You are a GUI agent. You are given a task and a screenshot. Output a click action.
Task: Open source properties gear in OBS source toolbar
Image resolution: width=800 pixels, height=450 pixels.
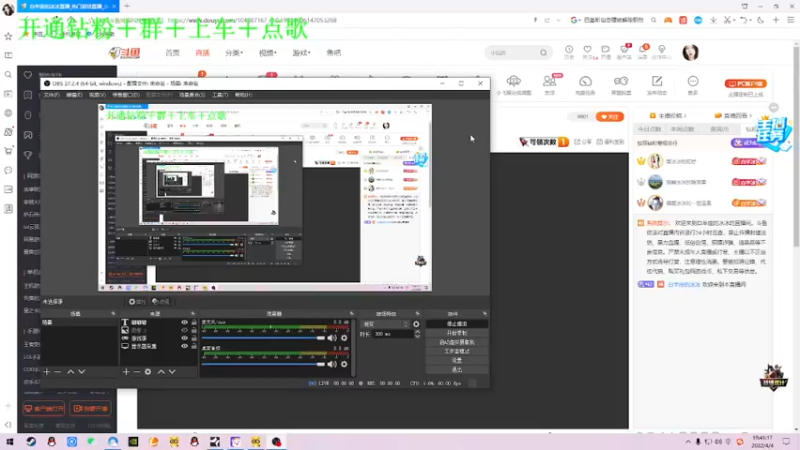click(137, 302)
